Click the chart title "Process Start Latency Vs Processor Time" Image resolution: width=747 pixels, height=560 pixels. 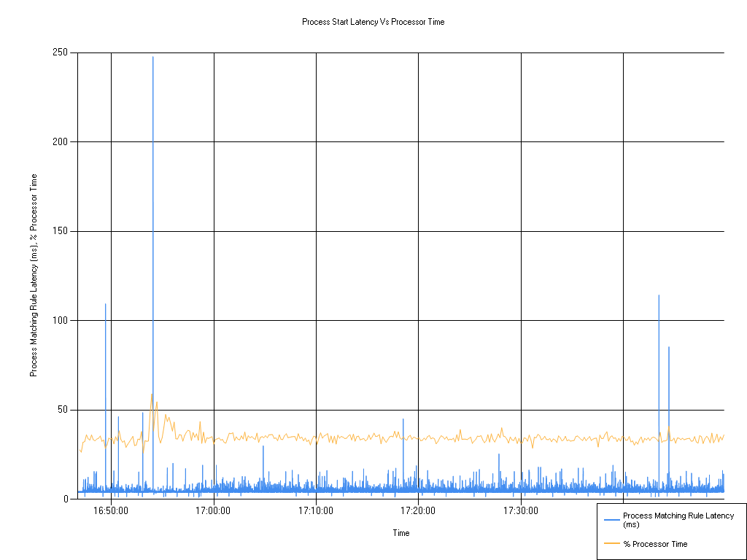(x=373, y=22)
